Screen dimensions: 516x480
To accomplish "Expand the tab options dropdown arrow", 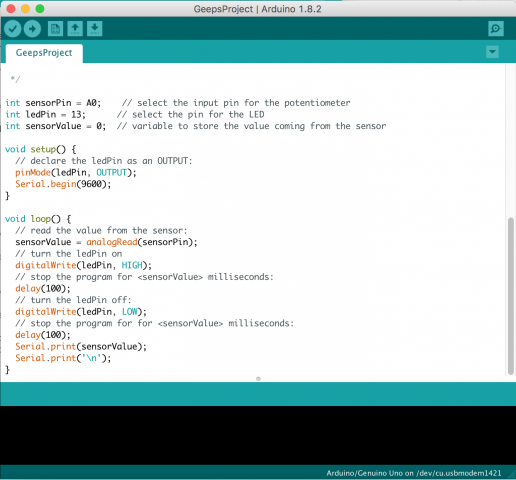I will [492, 52].
